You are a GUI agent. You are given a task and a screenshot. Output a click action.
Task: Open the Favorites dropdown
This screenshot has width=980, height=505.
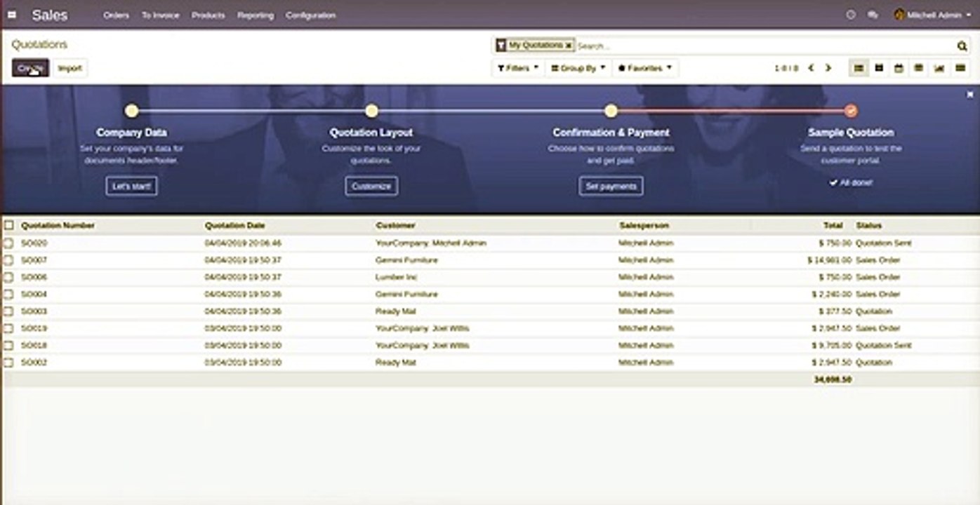pyautogui.click(x=644, y=68)
